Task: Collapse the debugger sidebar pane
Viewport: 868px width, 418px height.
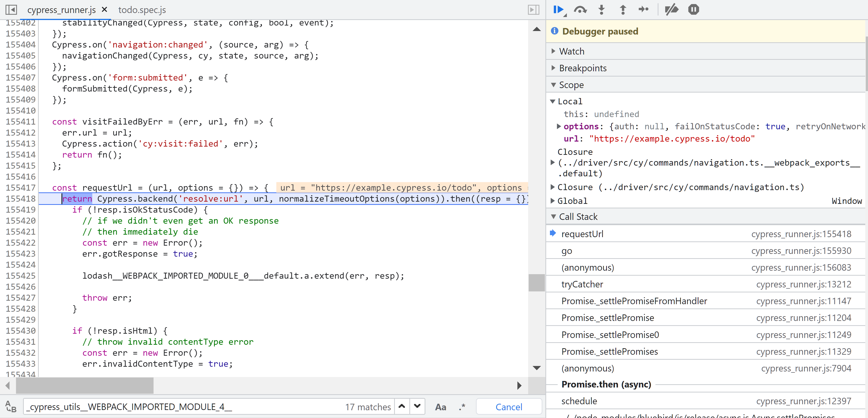Action: click(x=533, y=10)
